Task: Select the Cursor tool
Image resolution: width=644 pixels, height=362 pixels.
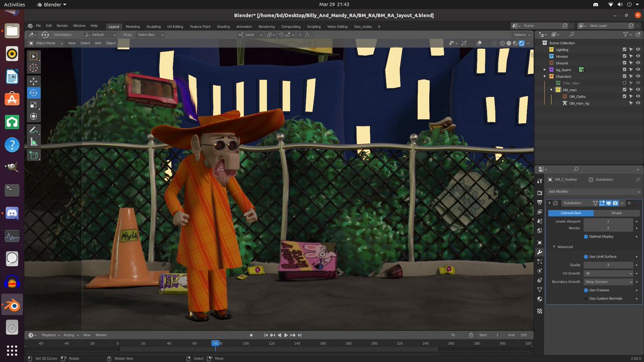Action: point(33,68)
